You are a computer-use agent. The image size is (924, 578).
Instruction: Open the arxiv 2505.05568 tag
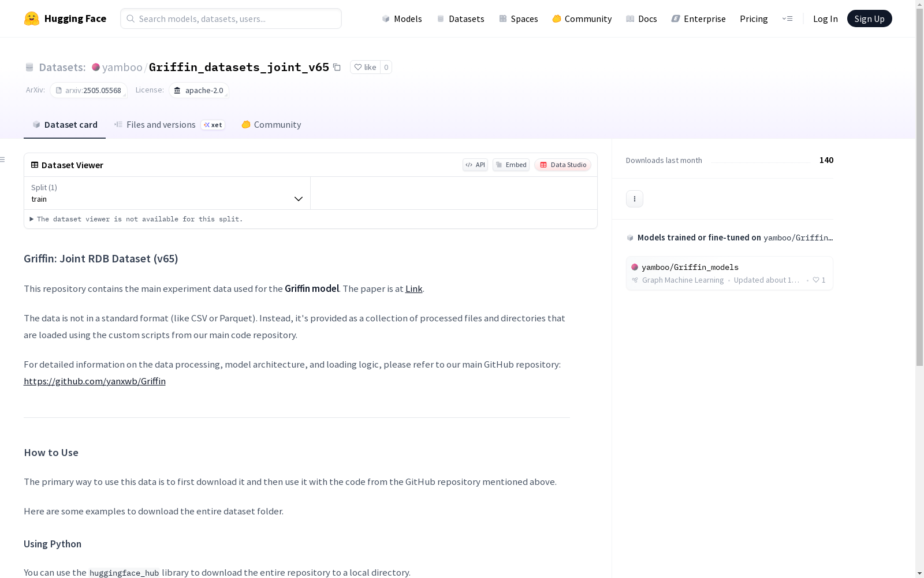coord(88,90)
